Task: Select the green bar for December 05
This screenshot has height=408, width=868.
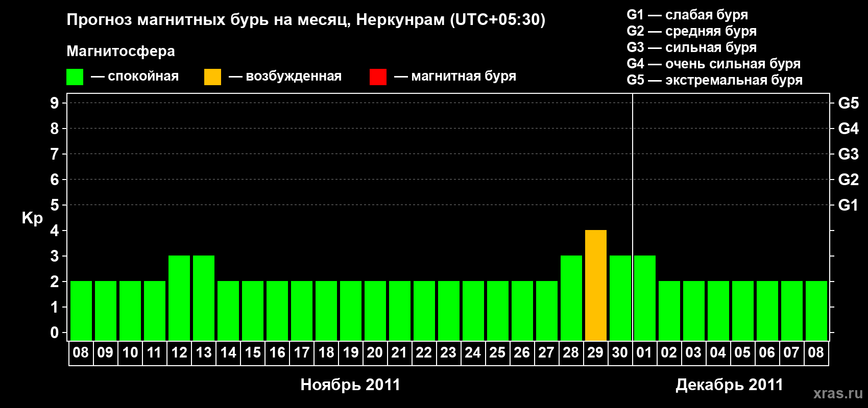Action: click(x=742, y=311)
